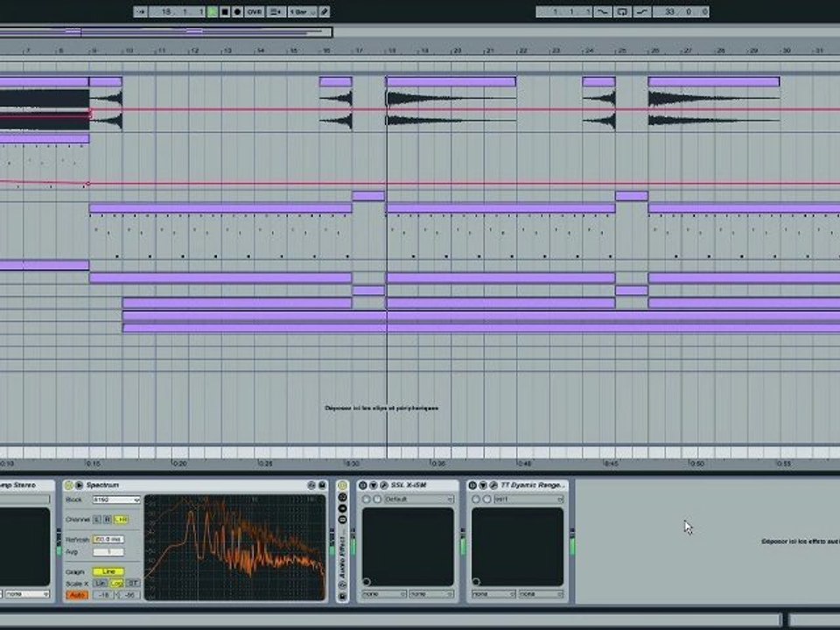The height and width of the screenshot is (630, 840).
Task: Select the R channel in Spectrum
Action: [x=107, y=519]
